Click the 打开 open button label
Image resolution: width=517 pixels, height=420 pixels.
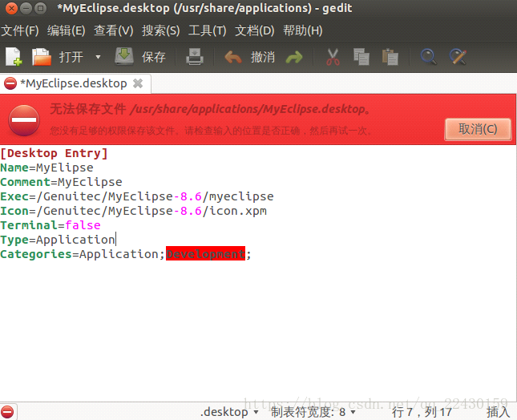71,57
